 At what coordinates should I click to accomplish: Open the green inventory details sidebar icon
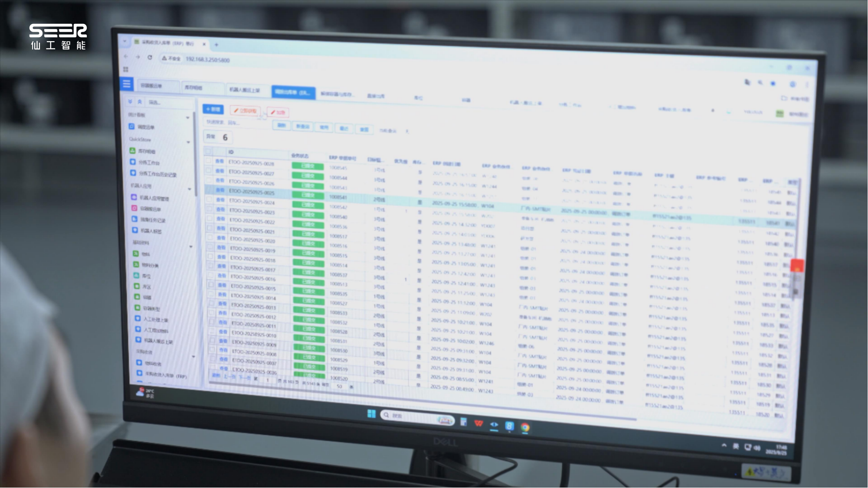point(132,151)
